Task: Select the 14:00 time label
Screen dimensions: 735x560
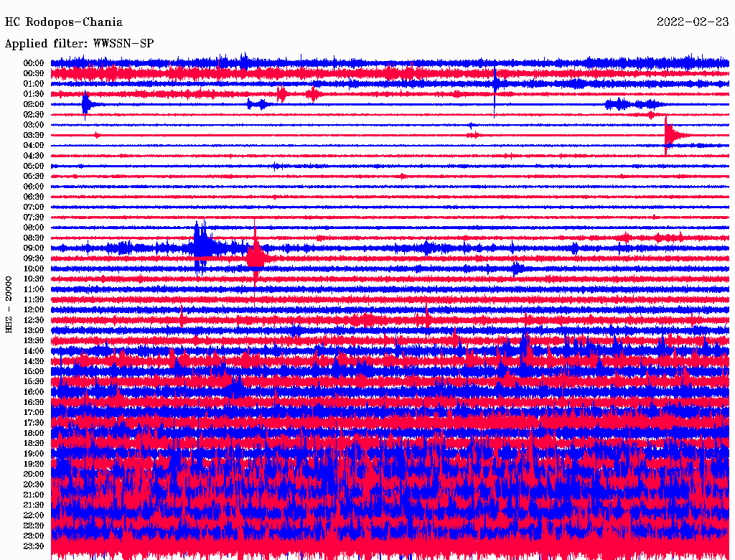Action: (34, 351)
